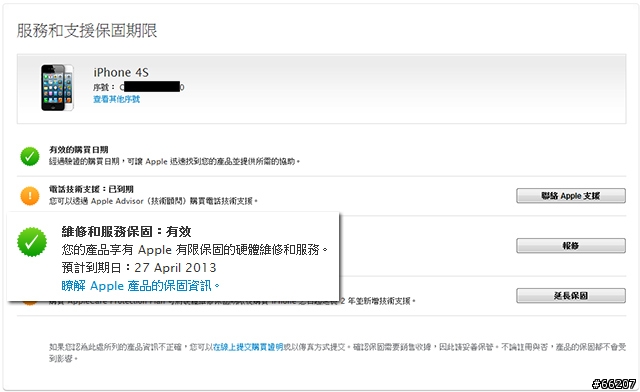Click orange warning icon beside 電話技術支援

click(x=30, y=196)
